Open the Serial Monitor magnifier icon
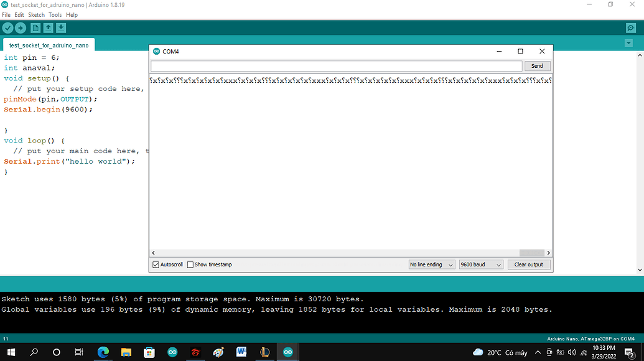 (x=631, y=28)
